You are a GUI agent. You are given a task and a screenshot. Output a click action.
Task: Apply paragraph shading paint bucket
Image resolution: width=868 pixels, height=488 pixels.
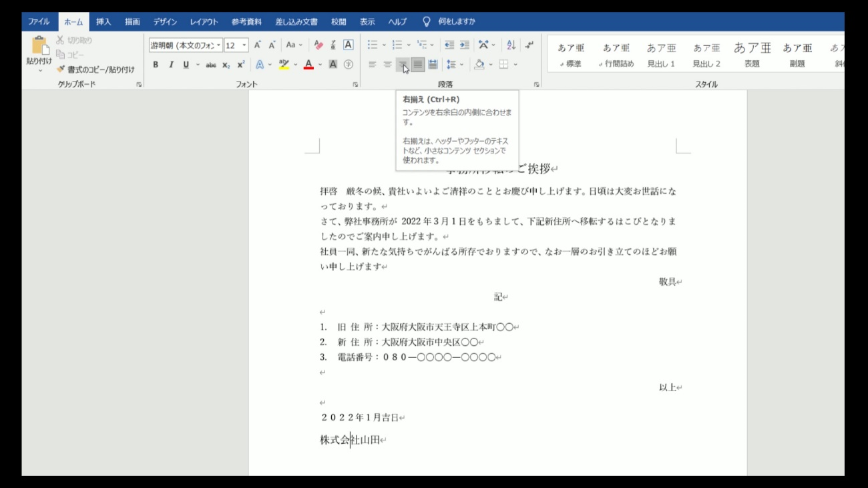[479, 65]
